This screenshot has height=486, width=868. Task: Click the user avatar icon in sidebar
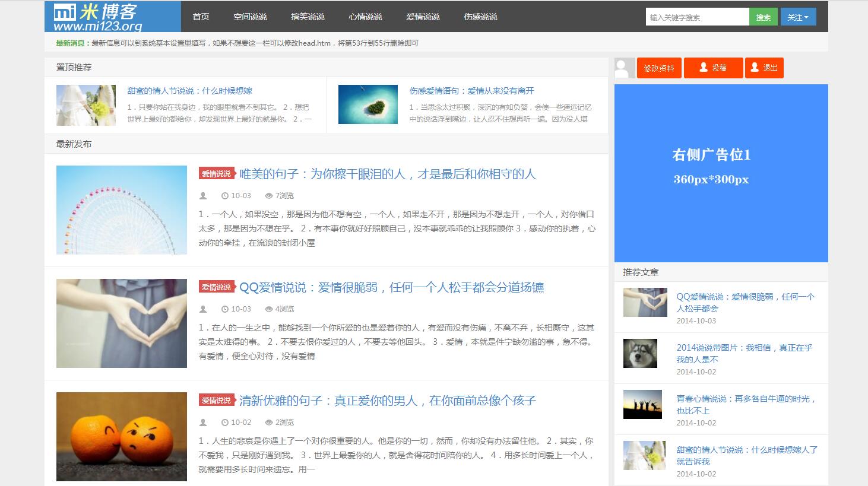point(624,68)
